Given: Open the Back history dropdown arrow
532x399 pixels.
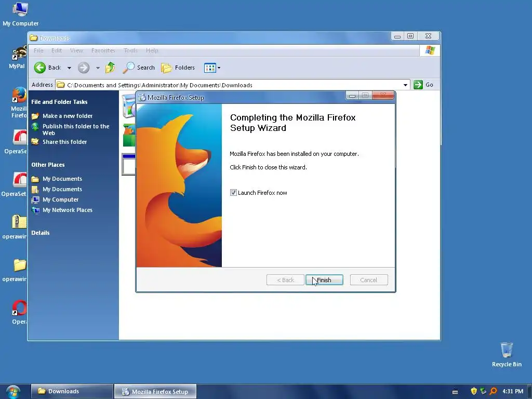Looking at the screenshot, I should (x=69, y=68).
